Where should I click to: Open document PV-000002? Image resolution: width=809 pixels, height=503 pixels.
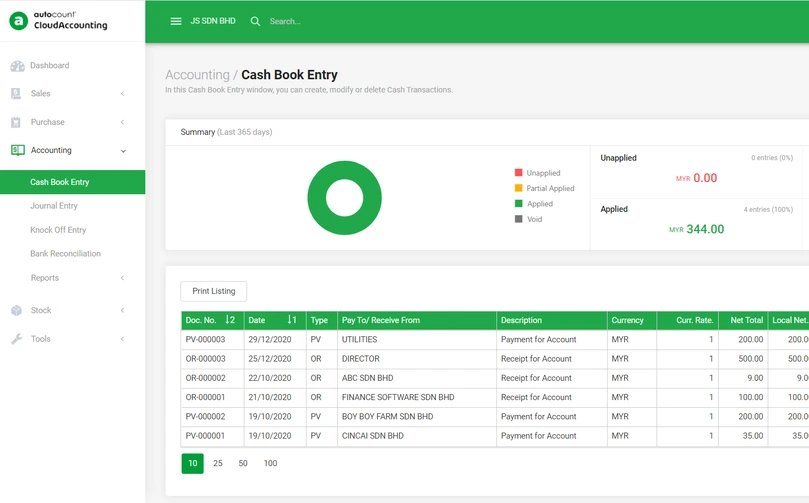click(205, 416)
